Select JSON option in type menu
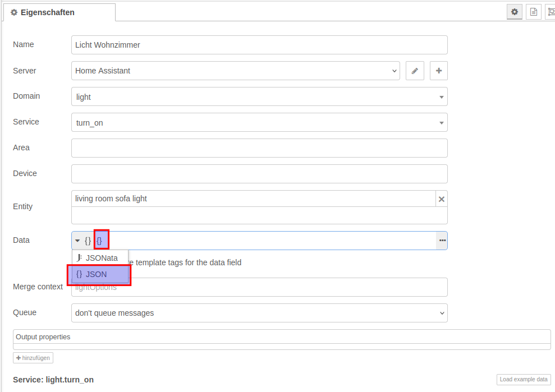Viewport: 555px width, 392px height. [x=99, y=275]
